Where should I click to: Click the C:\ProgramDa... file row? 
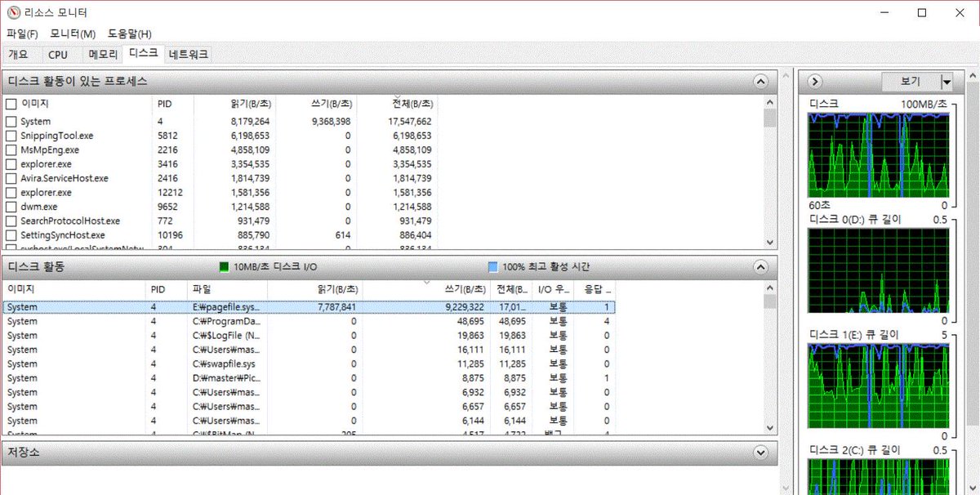[x=310, y=322]
